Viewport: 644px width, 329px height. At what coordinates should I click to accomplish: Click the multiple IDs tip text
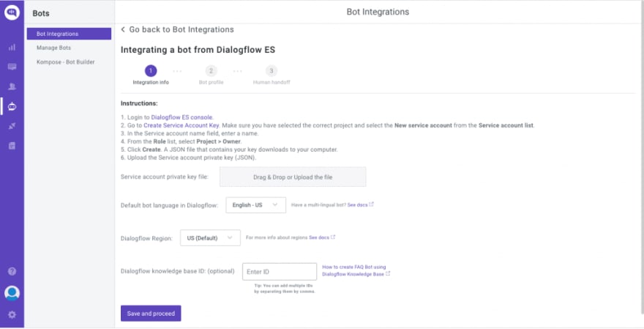[285, 288]
